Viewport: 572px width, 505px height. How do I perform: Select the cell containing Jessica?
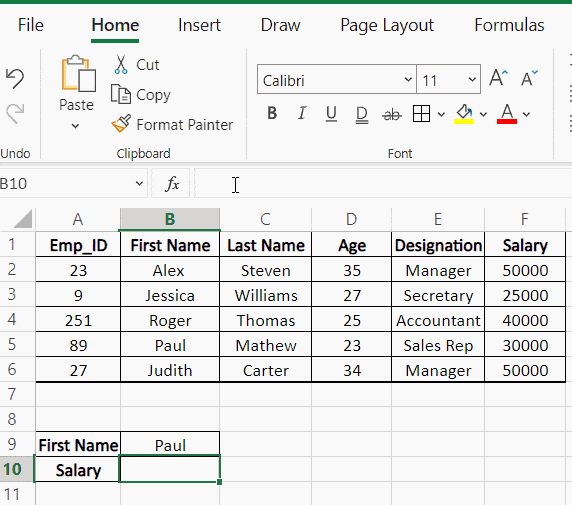[x=170, y=294]
